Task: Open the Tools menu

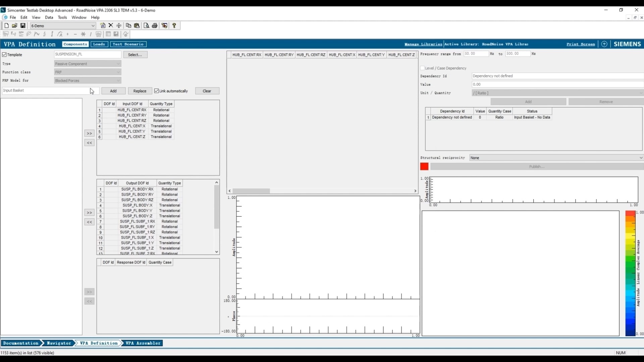Action: click(x=62, y=17)
